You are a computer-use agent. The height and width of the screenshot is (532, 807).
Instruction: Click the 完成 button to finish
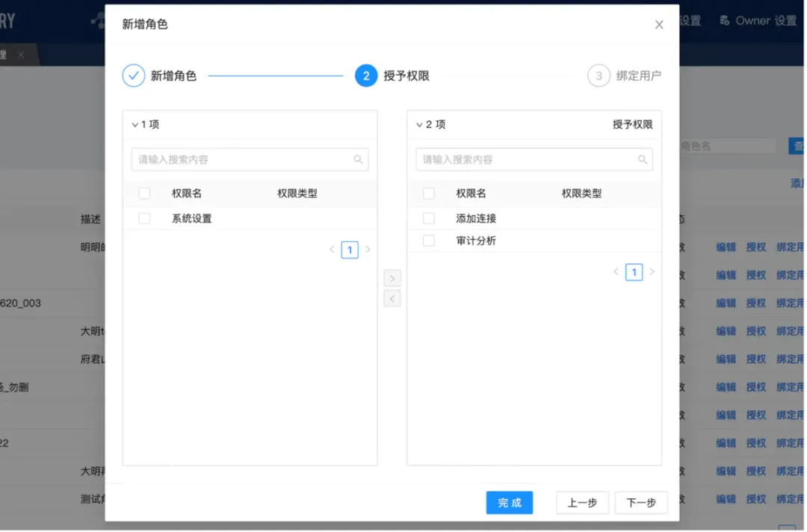(510, 503)
